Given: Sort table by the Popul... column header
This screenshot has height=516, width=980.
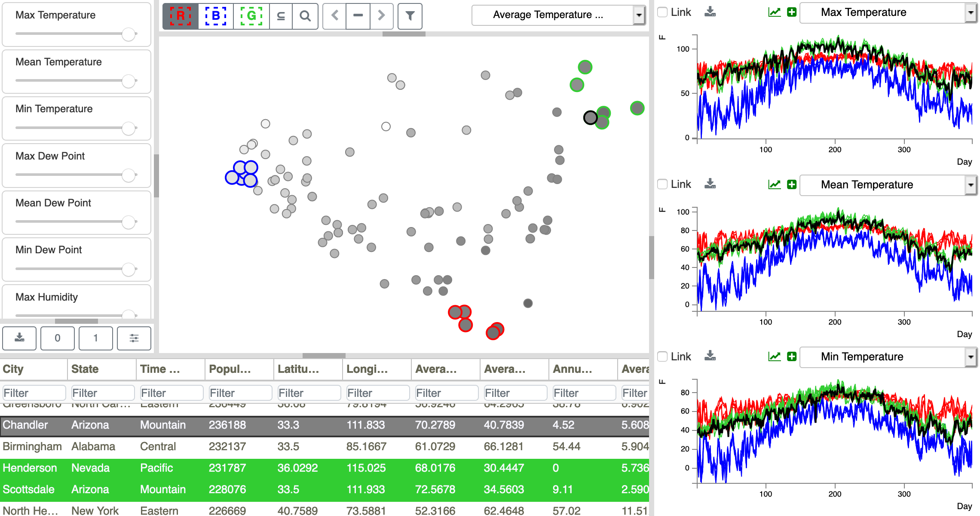Looking at the screenshot, I should click(239, 369).
